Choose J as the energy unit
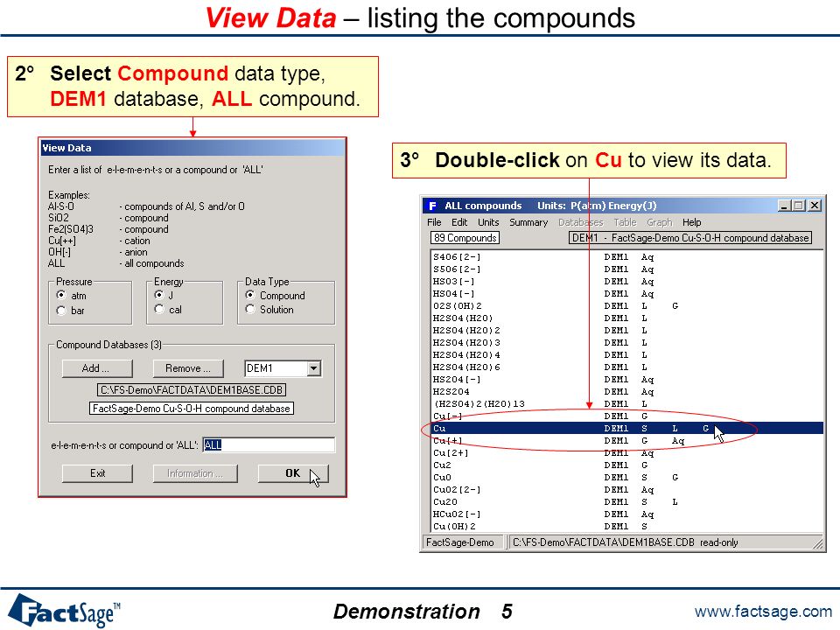The width and height of the screenshot is (840, 630). tap(159, 295)
